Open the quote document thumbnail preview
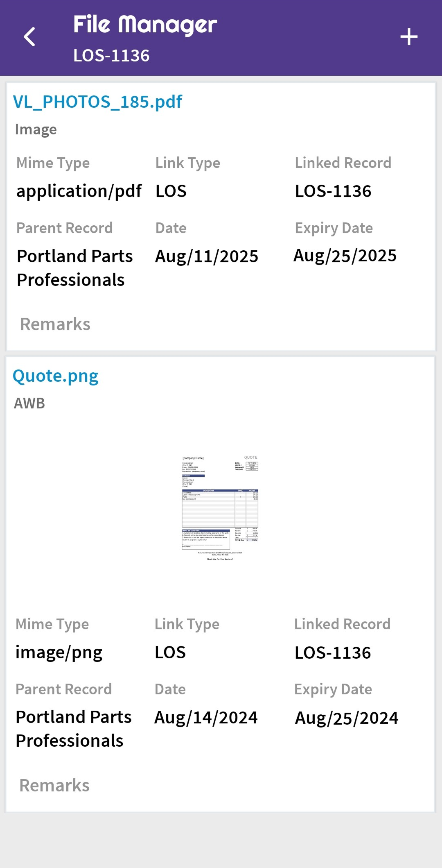The height and width of the screenshot is (868, 442). click(220, 508)
